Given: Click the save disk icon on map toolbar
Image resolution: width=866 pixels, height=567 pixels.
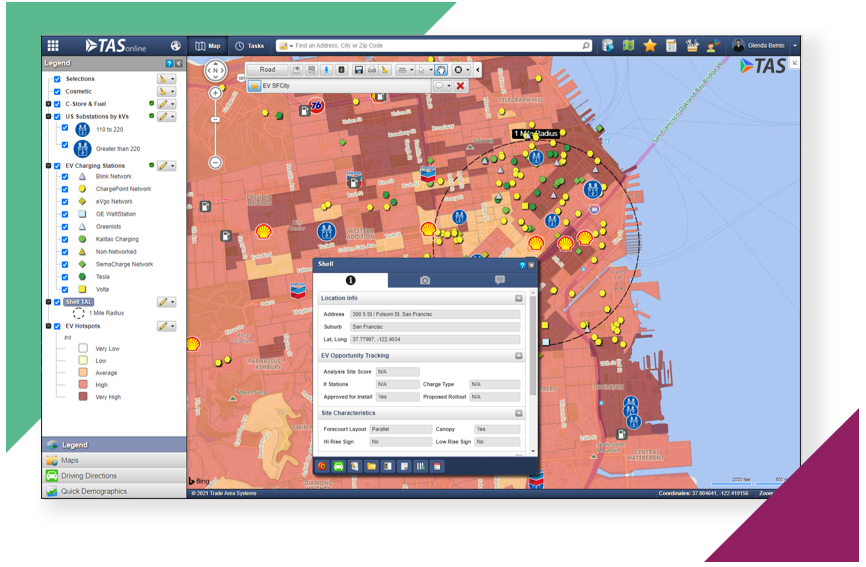Looking at the screenshot, I should [x=358, y=70].
